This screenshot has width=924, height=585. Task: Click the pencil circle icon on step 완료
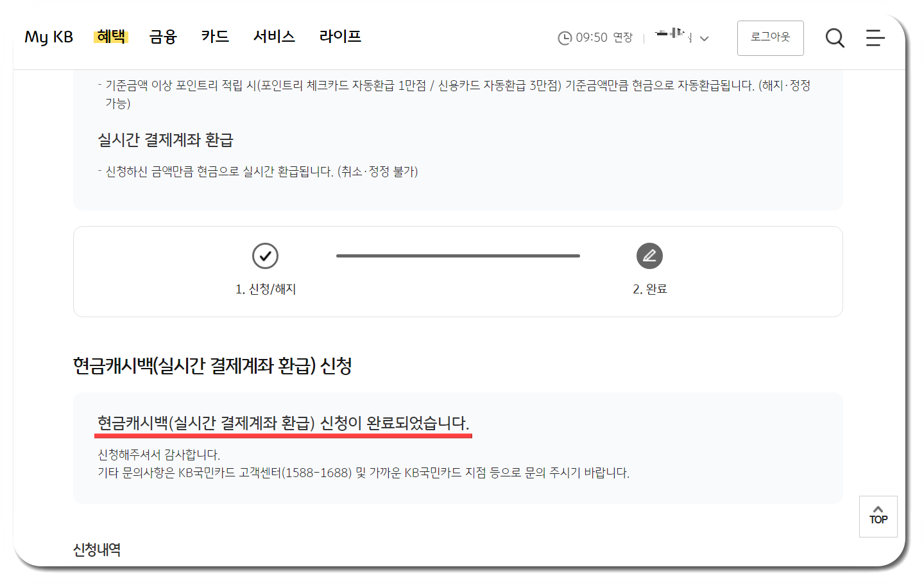(650, 255)
